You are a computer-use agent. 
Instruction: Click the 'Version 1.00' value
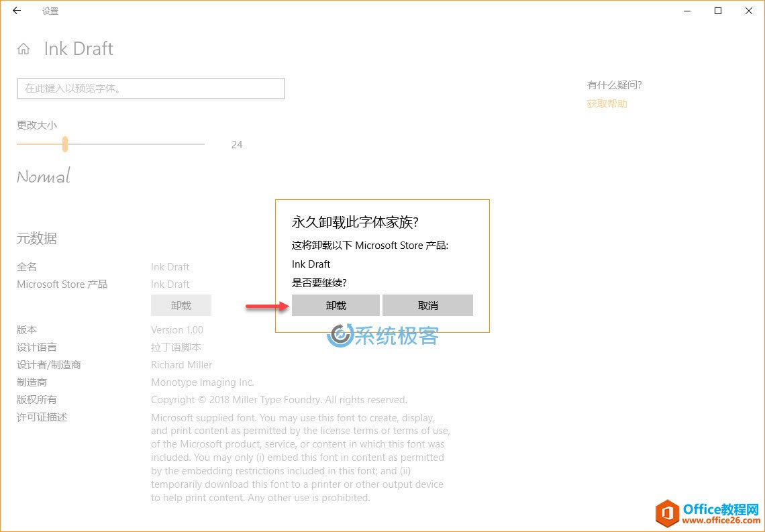coord(177,329)
